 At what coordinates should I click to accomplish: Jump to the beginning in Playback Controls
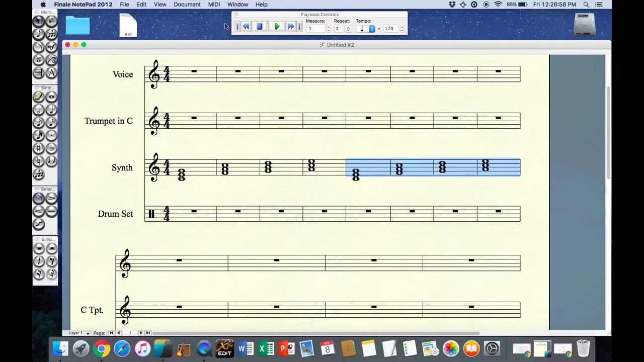[237, 27]
